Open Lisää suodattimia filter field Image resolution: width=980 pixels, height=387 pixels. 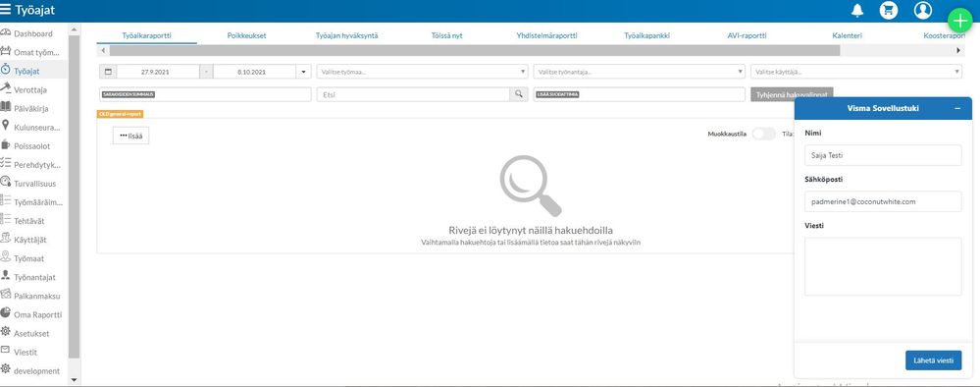pos(640,94)
